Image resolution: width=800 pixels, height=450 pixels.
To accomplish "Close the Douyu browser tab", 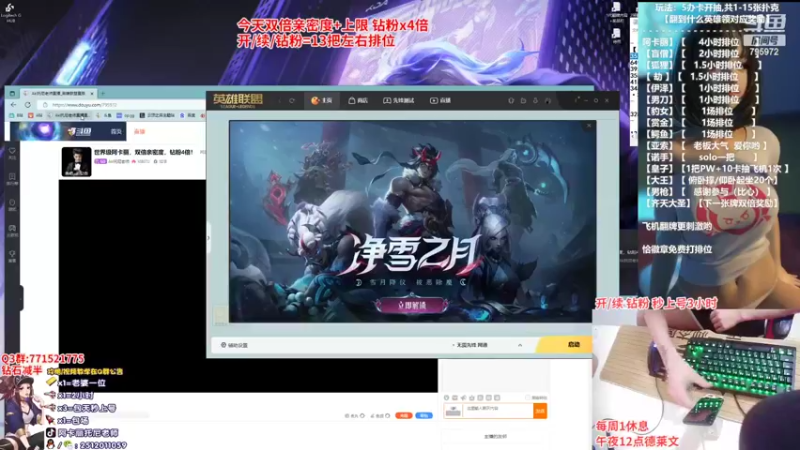I will coord(92,93).
